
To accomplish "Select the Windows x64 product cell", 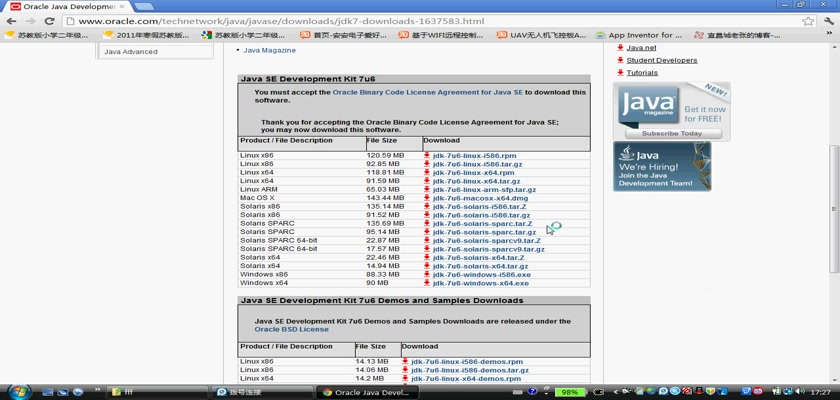I will point(264,283).
